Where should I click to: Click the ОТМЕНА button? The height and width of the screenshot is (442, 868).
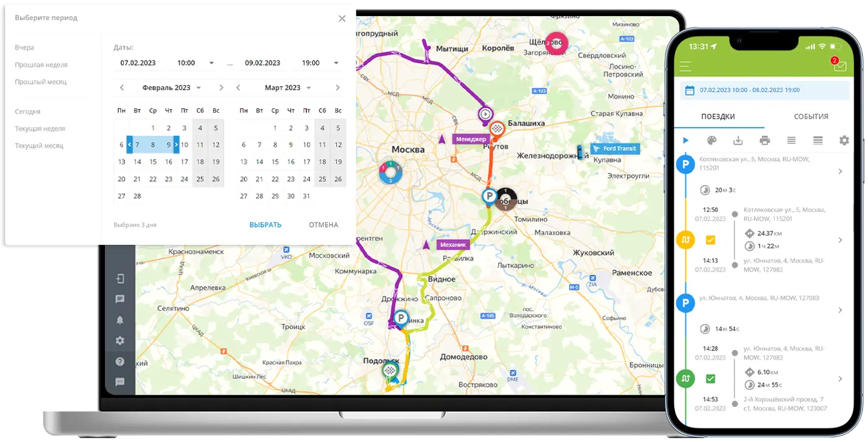tap(323, 225)
